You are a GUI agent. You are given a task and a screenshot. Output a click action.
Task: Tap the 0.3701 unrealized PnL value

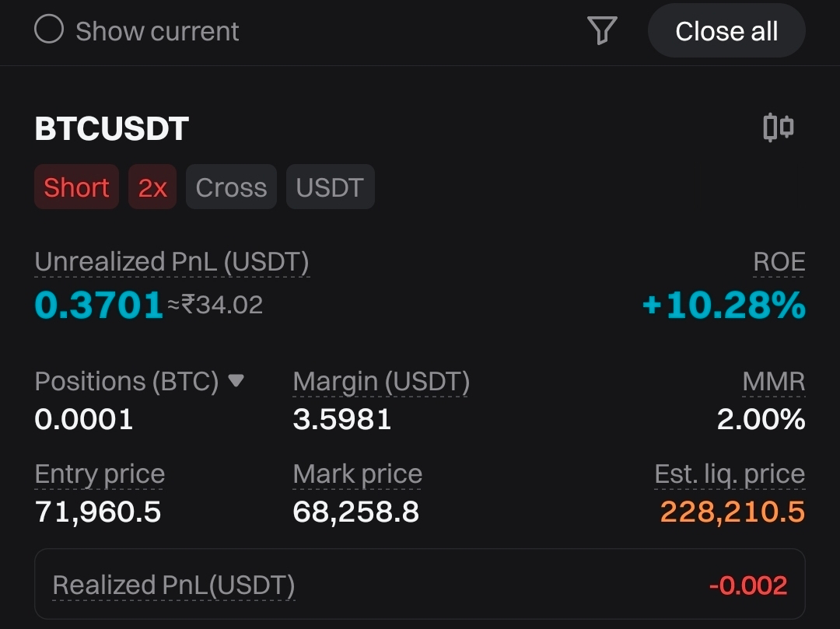(99, 306)
